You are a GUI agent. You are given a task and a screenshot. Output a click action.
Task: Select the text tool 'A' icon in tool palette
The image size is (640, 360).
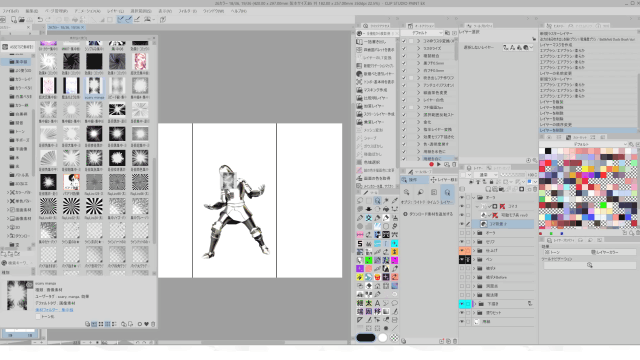click(x=377, y=303)
